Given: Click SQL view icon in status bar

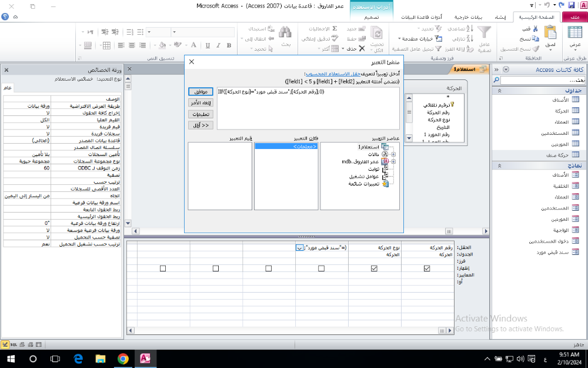Looking at the screenshot, I should point(14,344).
